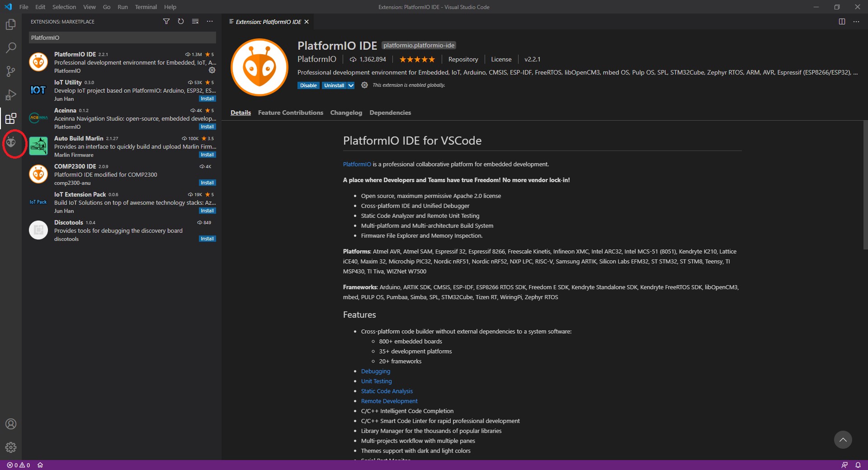Open More Actions ellipsis in editor title
Screen dimensions: 868x470
tap(856, 21)
